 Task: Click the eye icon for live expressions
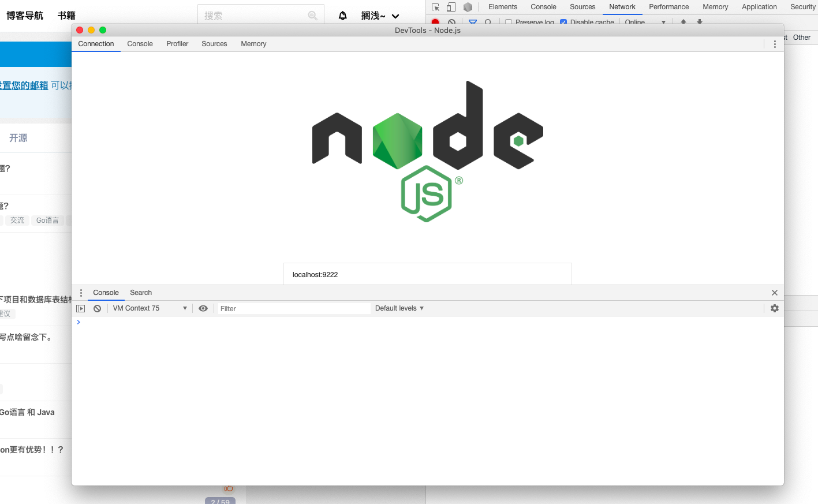[x=203, y=308]
